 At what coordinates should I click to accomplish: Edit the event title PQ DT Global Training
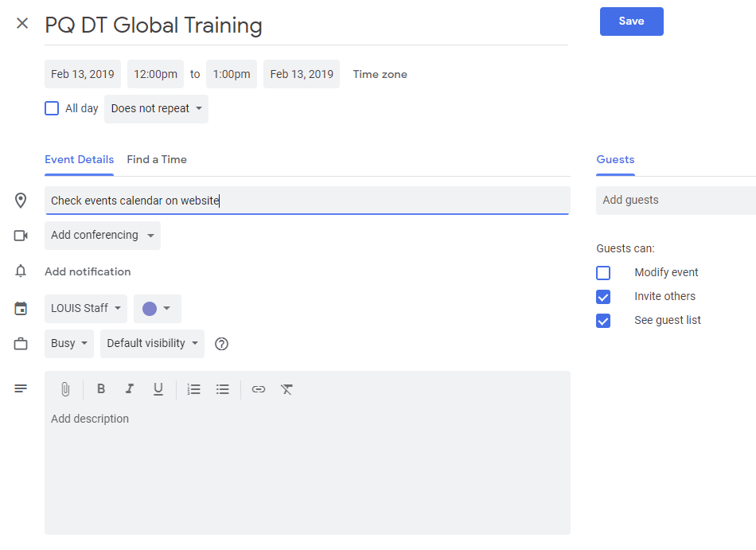pyautogui.click(x=306, y=25)
